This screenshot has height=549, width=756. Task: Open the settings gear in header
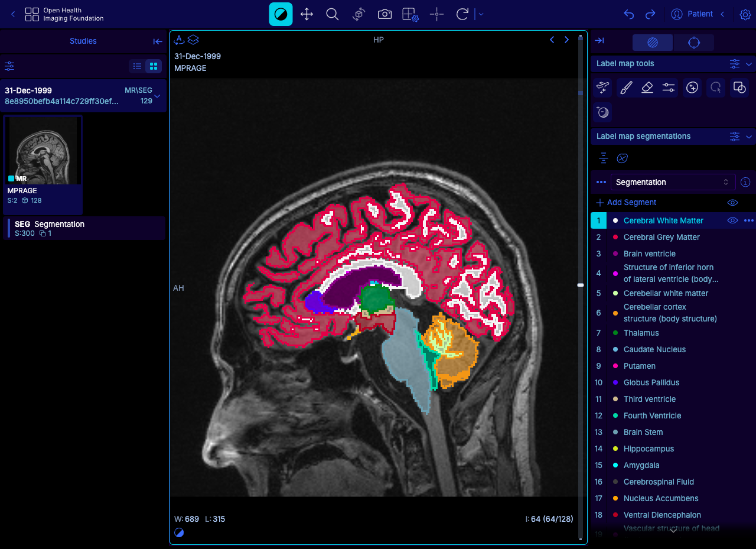(x=745, y=14)
